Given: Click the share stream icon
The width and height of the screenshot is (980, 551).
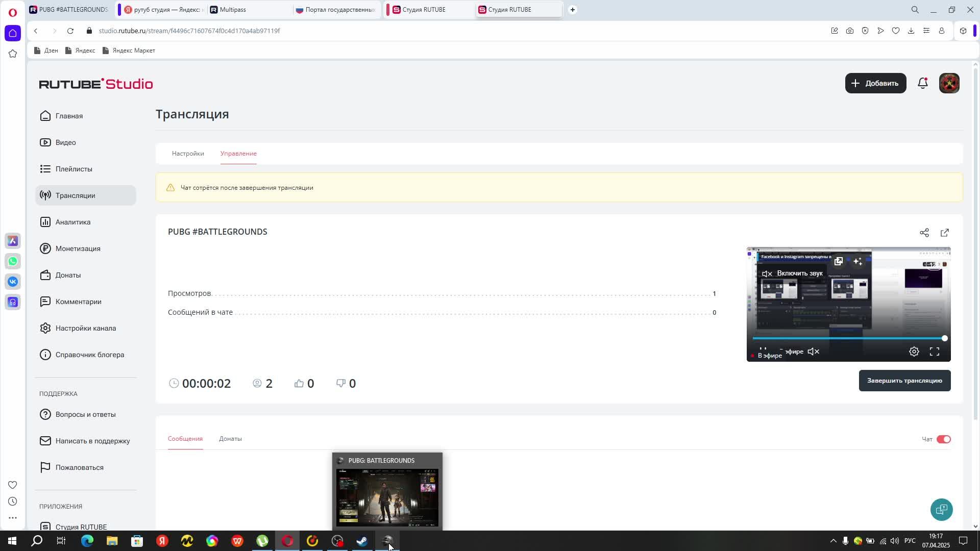Looking at the screenshot, I should click(x=924, y=233).
